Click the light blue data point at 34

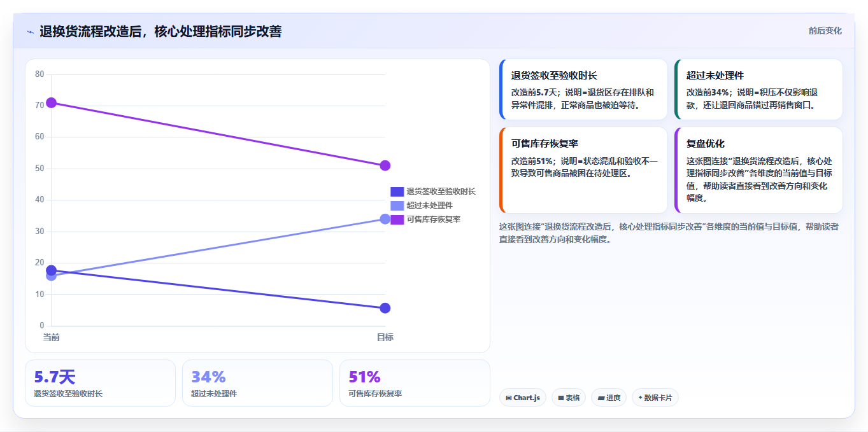(385, 219)
